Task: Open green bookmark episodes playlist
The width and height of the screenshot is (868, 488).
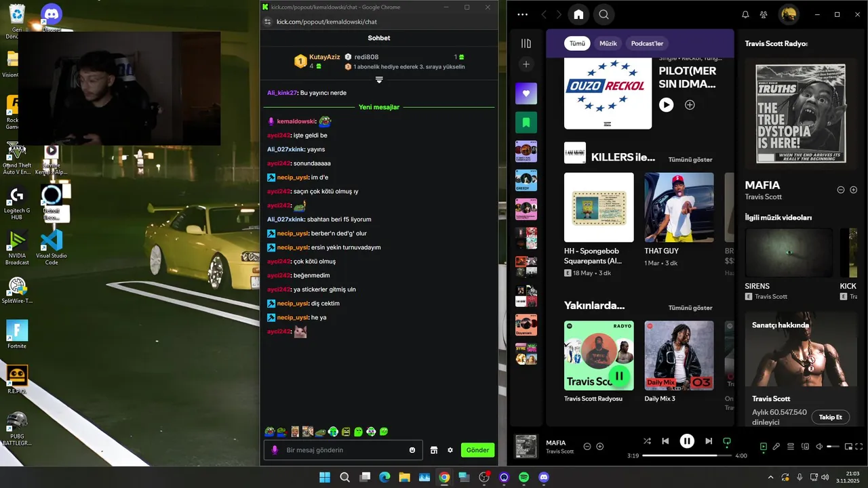Action: click(526, 123)
